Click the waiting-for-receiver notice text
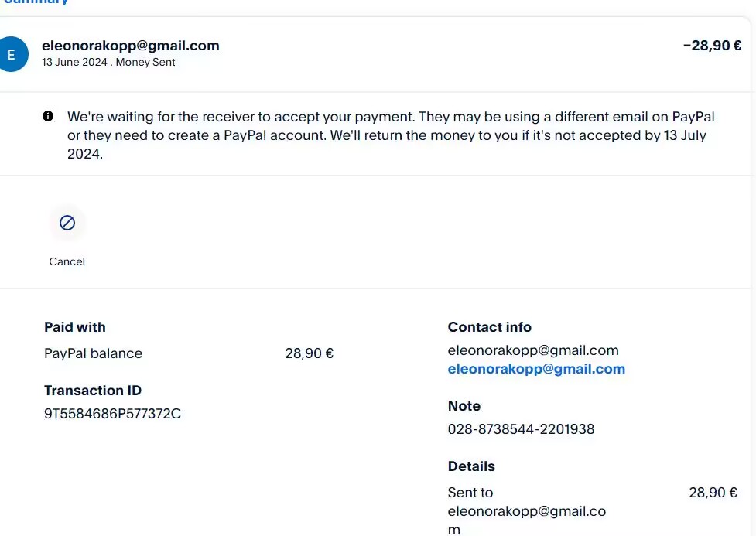 [x=391, y=135]
